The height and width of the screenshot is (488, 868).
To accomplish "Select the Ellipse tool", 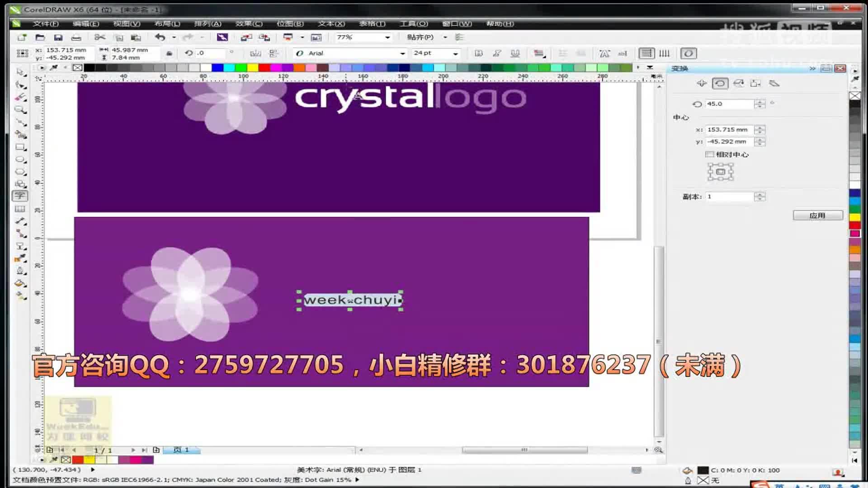I will pyautogui.click(x=20, y=159).
